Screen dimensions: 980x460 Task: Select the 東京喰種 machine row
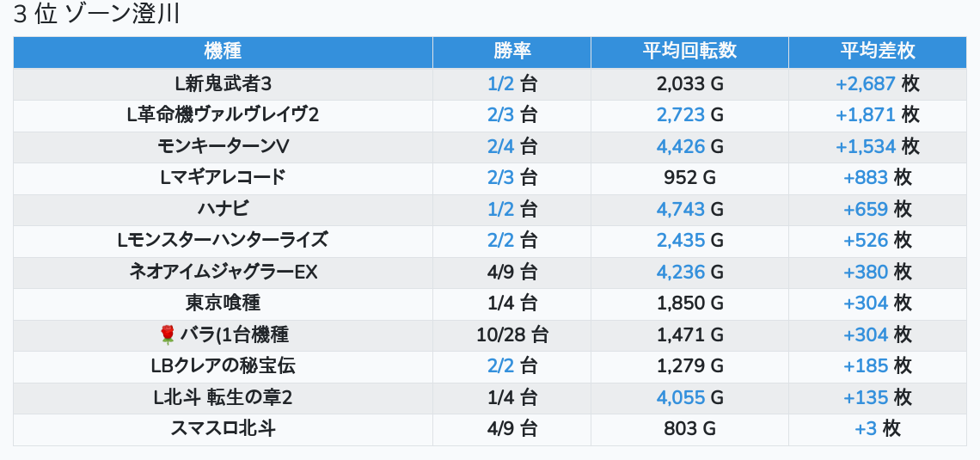click(x=223, y=304)
